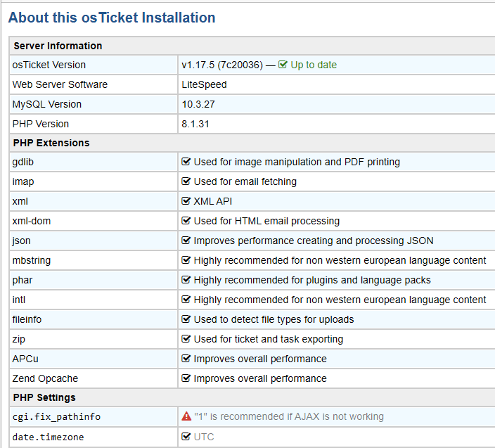The width and height of the screenshot is (495, 448).
Task: Select the v1.17.5 (7c20036) version value
Action: tap(222, 65)
